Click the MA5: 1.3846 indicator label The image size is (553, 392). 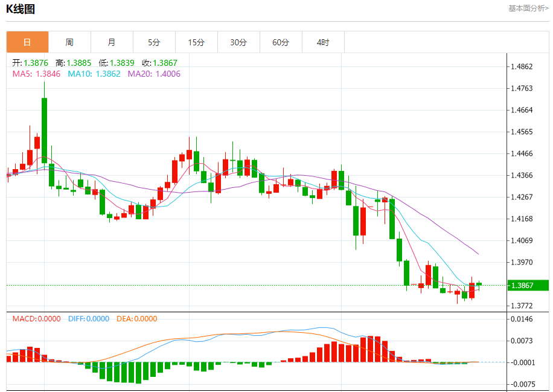pos(36,74)
